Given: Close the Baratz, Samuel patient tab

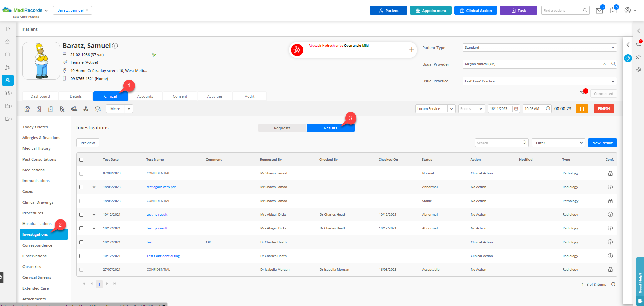Looking at the screenshot, I should pyautogui.click(x=87, y=10).
